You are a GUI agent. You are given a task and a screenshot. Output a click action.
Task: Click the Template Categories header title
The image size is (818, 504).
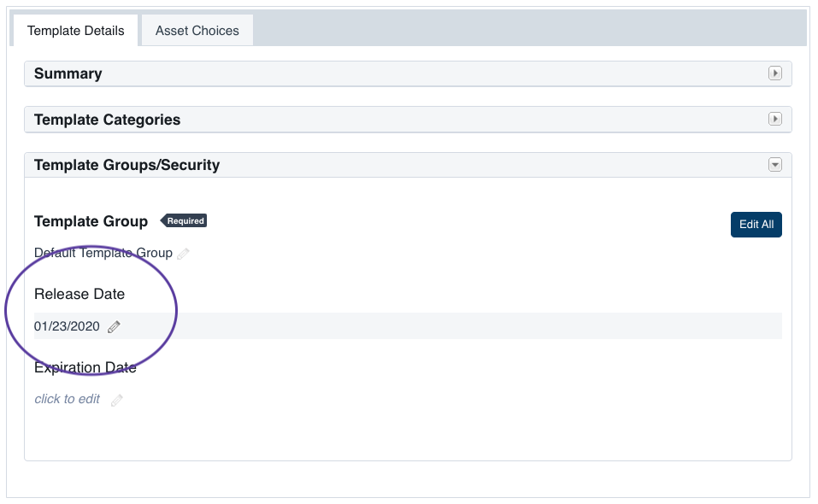pyautogui.click(x=108, y=120)
